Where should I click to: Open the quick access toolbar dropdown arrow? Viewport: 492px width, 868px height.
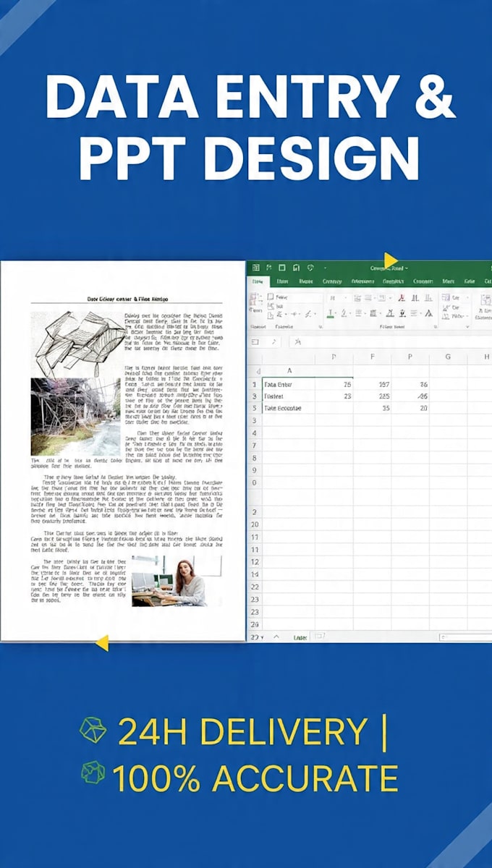[x=325, y=268]
